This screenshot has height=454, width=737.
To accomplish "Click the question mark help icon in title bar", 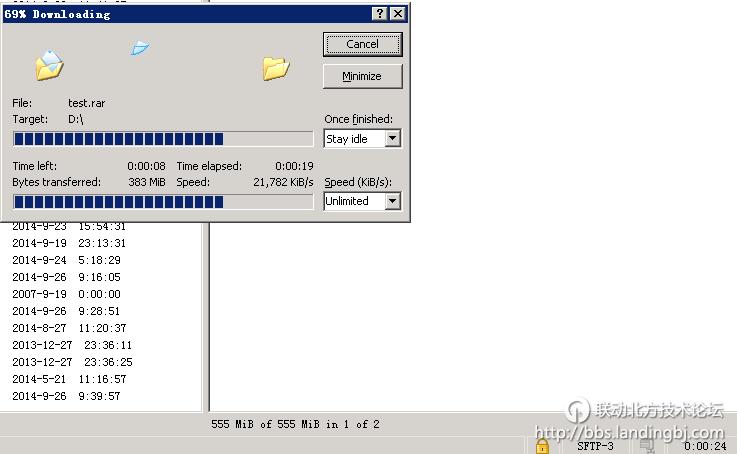I will coord(380,13).
